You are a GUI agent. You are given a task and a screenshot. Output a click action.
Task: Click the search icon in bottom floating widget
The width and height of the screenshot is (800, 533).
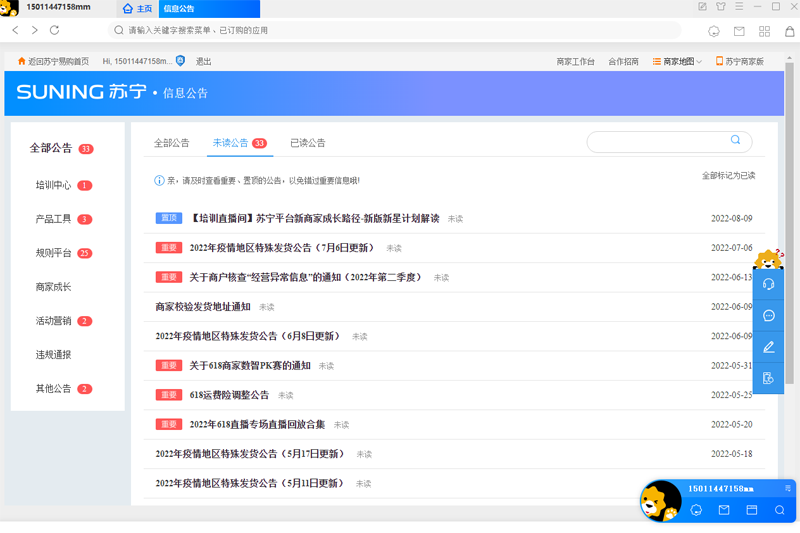click(779, 510)
